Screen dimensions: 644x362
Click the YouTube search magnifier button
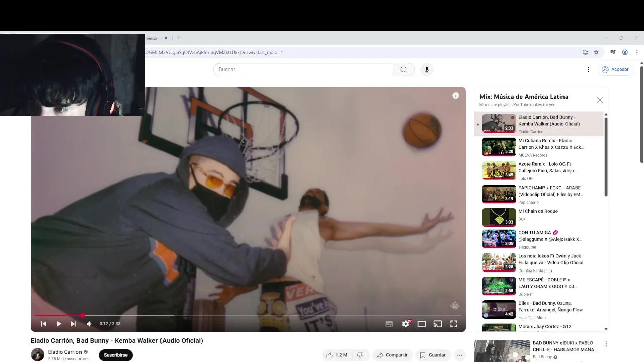[404, 69]
